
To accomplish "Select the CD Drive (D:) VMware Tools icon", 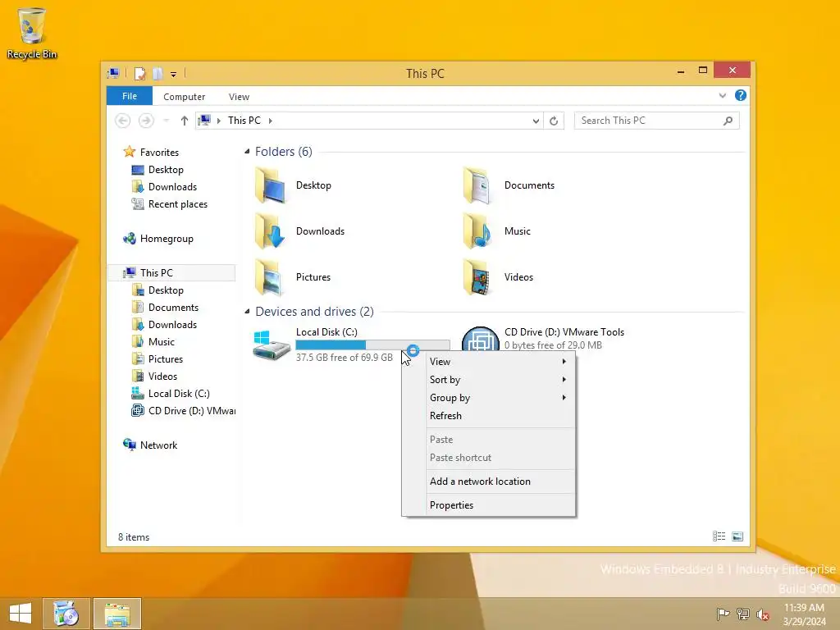I will coord(480,339).
